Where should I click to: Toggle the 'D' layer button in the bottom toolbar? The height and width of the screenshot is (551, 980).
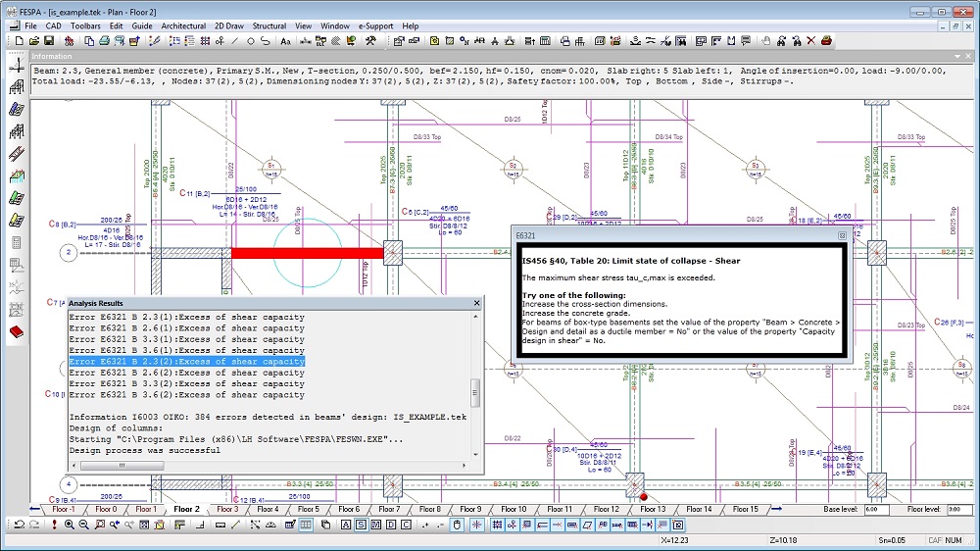click(391, 525)
